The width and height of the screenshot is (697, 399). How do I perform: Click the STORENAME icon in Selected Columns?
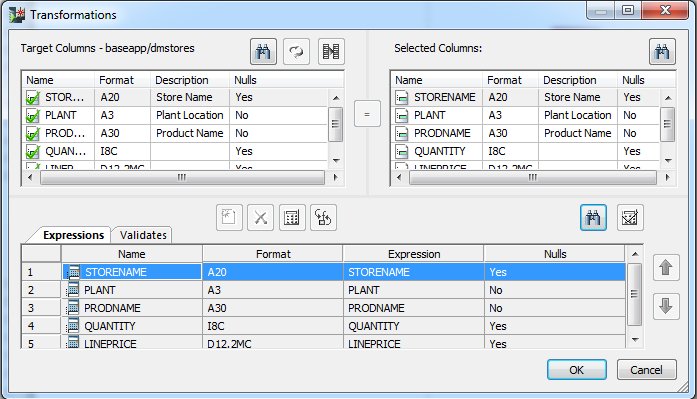(402, 98)
